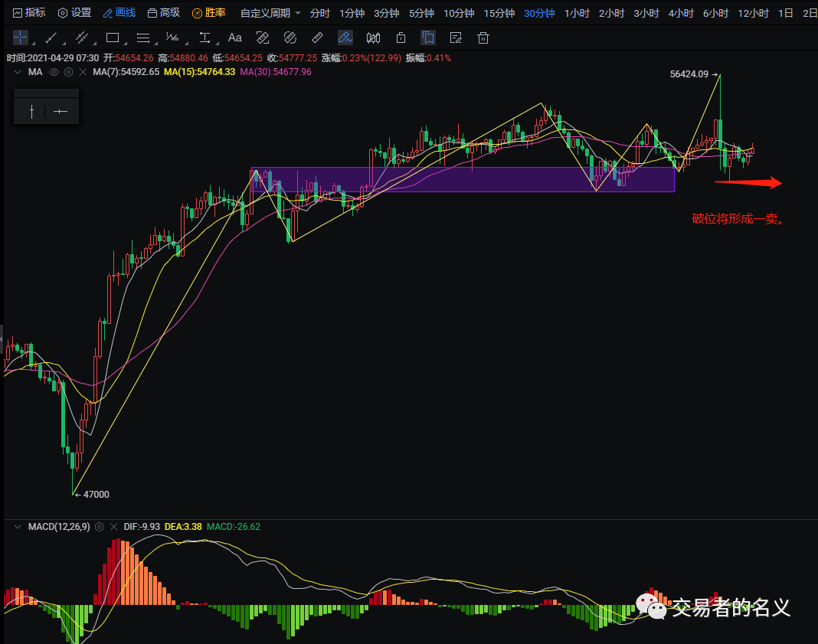This screenshot has height=644, width=818.
Task: Click the candlestick pattern icon
Action: [373, 38]
